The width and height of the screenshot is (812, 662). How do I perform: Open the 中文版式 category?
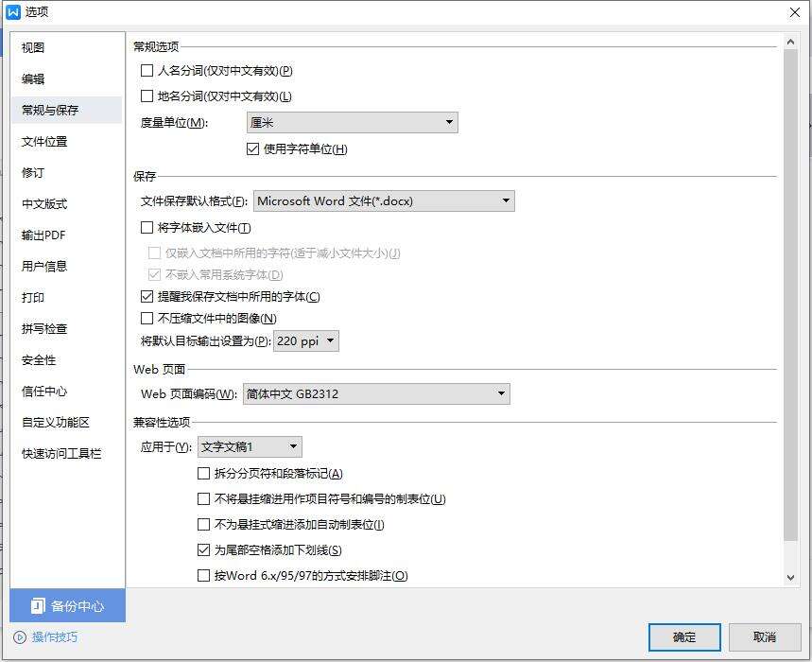[x=66, y=203]
